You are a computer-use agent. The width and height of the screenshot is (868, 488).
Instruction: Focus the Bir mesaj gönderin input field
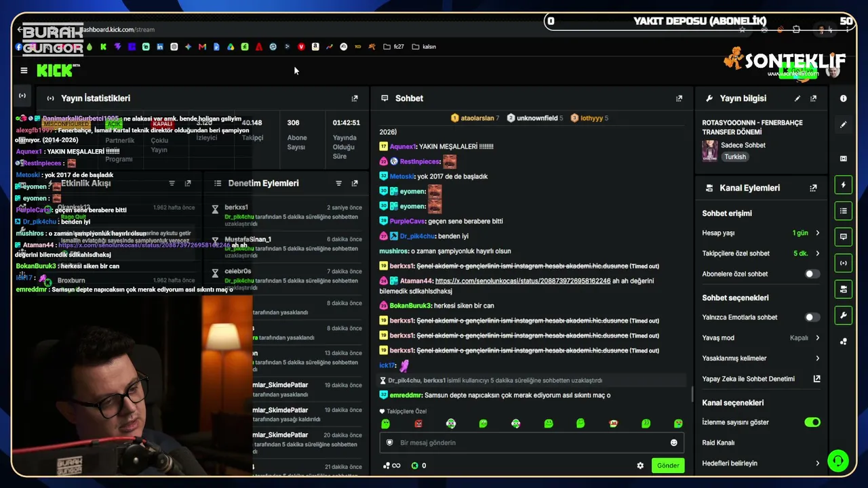[532, 443]
